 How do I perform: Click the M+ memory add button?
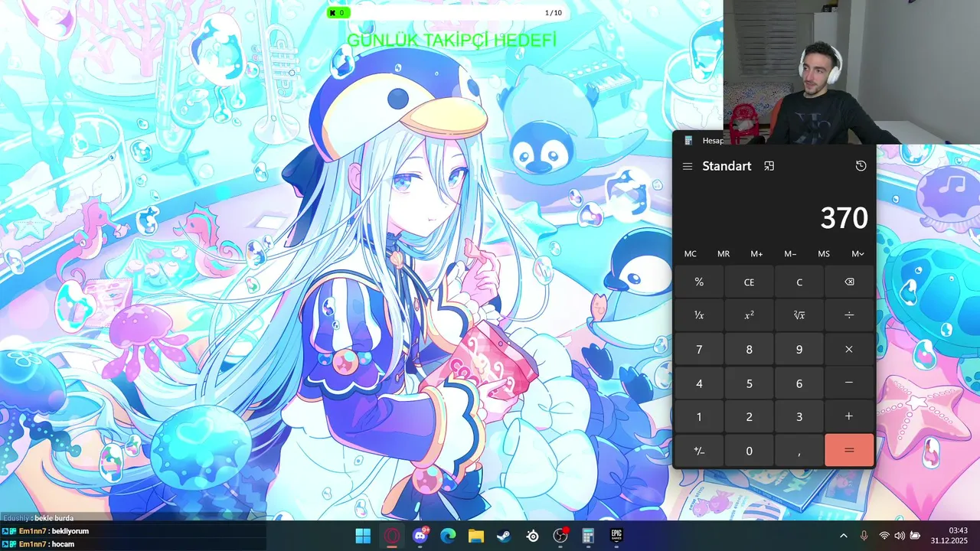(x=756, y=253)
